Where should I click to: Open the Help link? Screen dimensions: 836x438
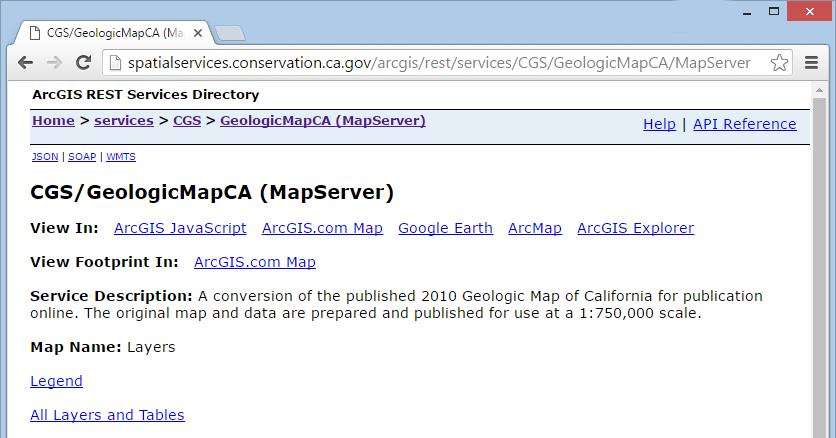(659, 124)
